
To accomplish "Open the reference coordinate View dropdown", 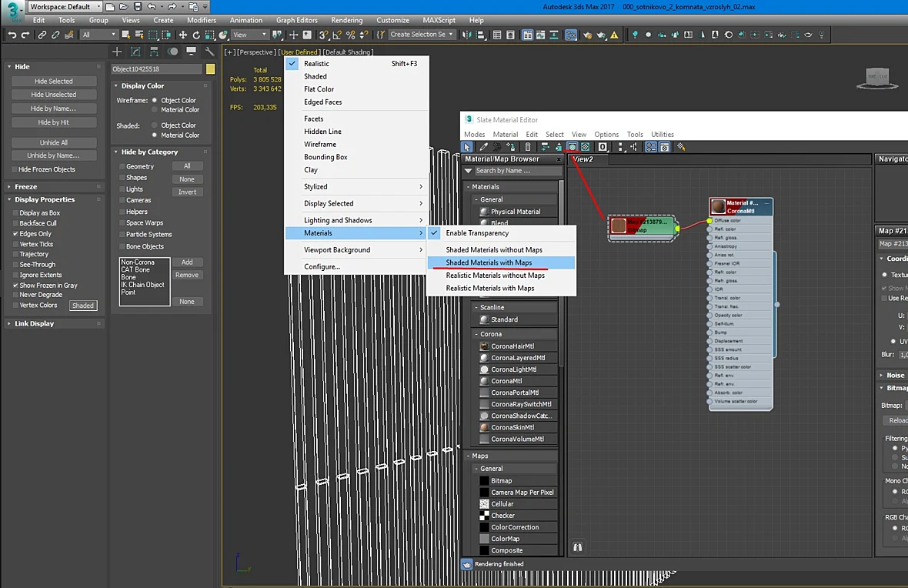I will (250, 35).
